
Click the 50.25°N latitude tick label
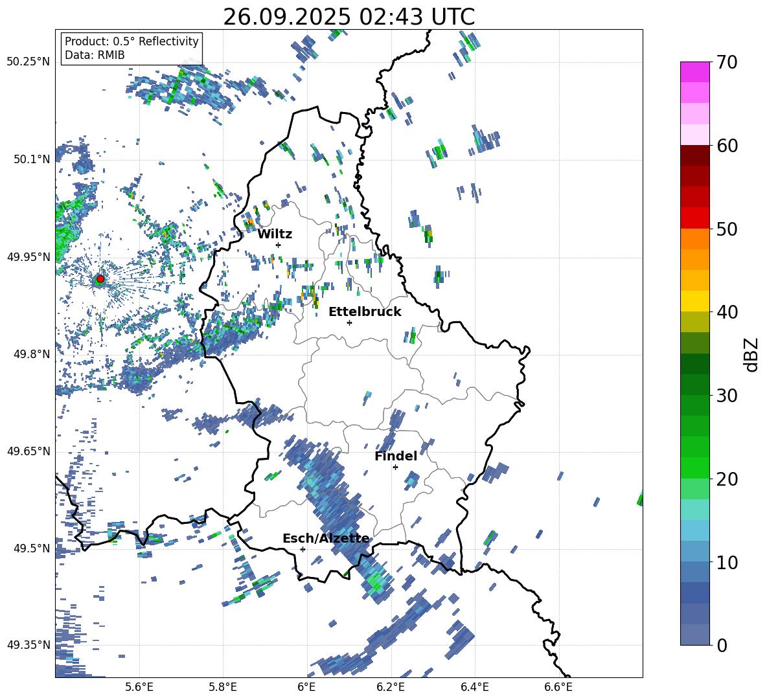tap(29, 62)
